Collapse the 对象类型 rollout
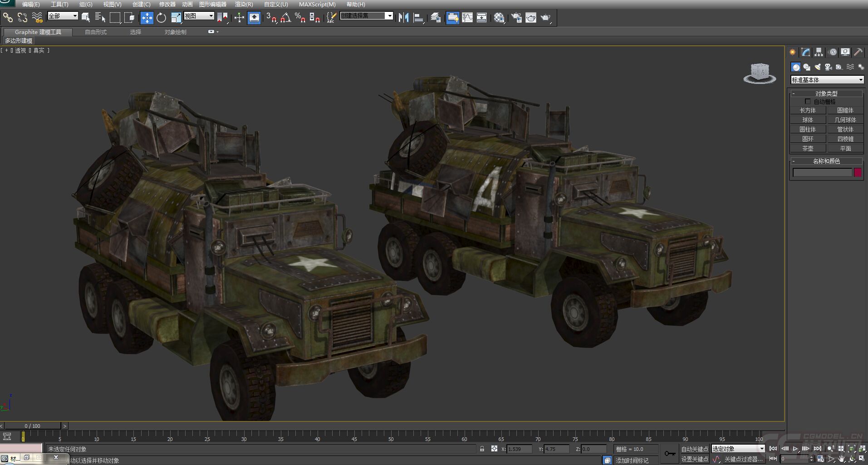The height and width of the screenshot is (465, 868). tap(826, 93)
